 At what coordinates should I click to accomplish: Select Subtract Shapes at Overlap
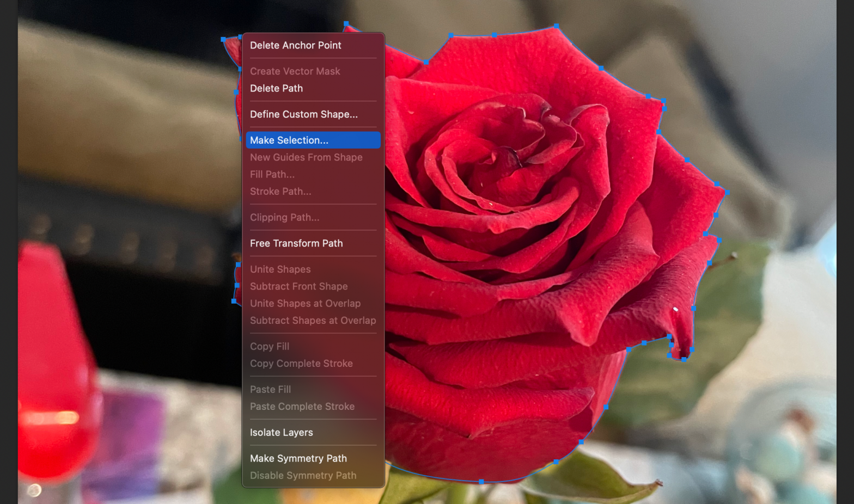[313, 321]
